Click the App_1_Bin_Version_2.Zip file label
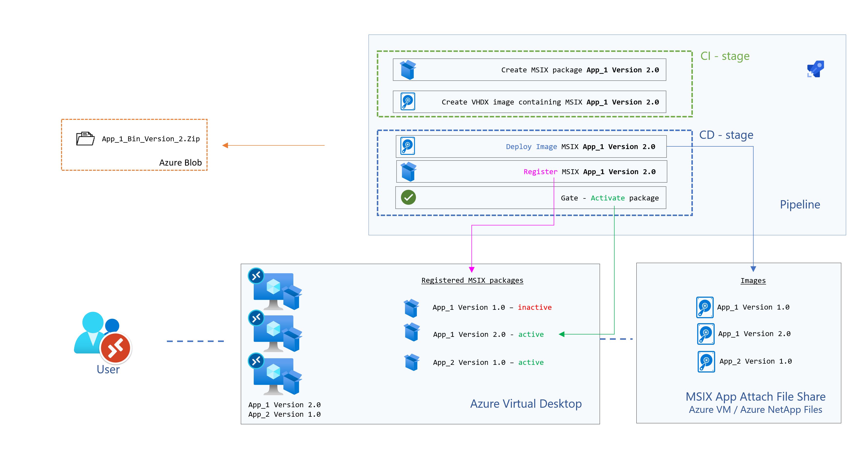This screenshot has width=868, height=453. pyautogui.click(x=151, y=139)
